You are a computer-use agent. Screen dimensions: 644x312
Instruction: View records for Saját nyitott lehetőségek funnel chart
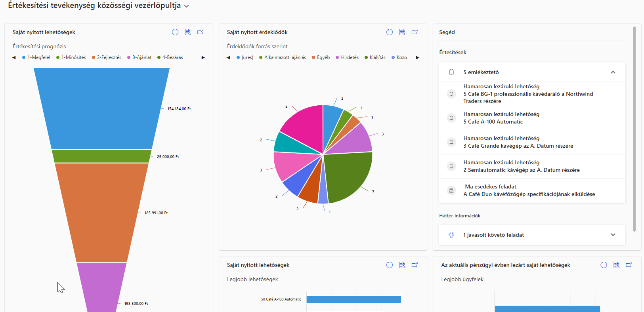tap(188, 32)
